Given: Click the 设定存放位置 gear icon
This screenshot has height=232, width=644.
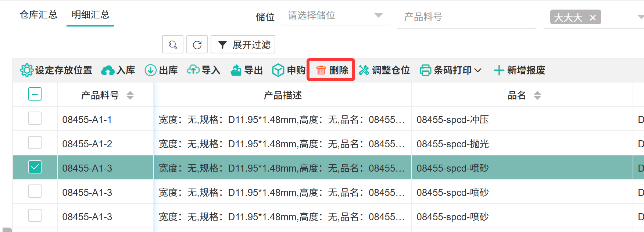Looking at the screenshot, I should point(26,70).
